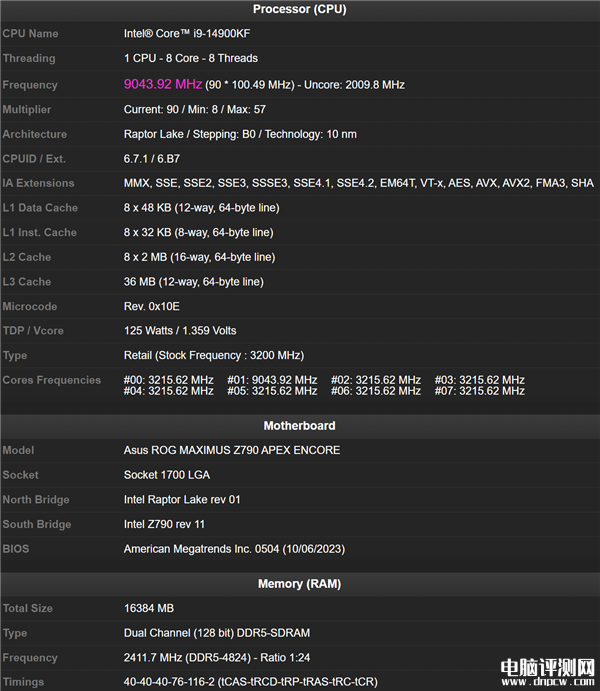The width and height of the screenshot is (600, 691).
Task: Click the Intel Z790 rev 11 value
Action: (x=164, y=524)
